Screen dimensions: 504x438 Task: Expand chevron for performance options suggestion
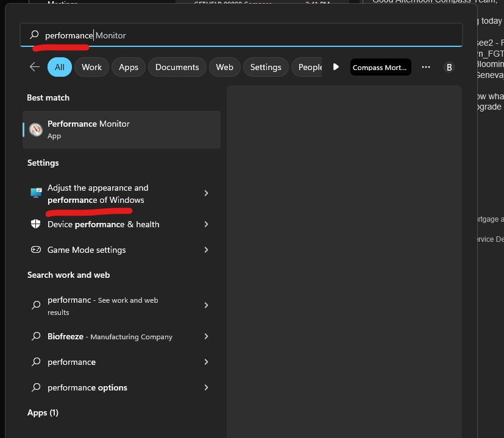(x=207, y=387)
